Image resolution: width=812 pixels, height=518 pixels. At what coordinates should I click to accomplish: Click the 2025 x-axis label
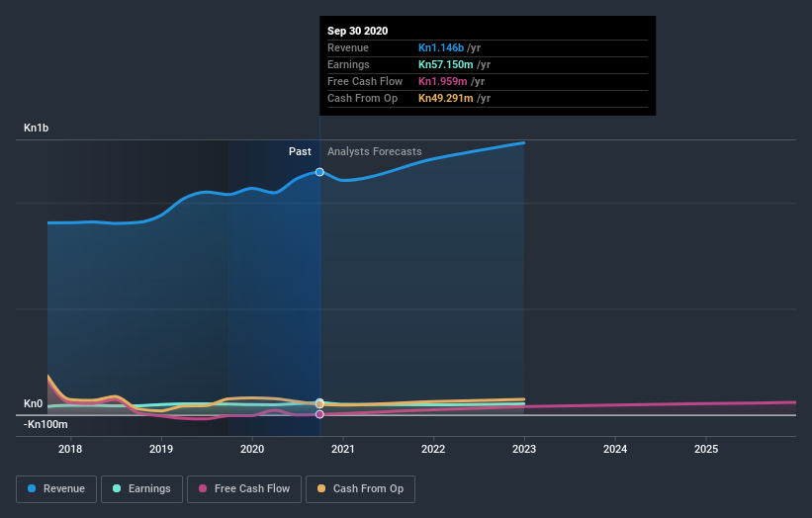coord(706,449)
